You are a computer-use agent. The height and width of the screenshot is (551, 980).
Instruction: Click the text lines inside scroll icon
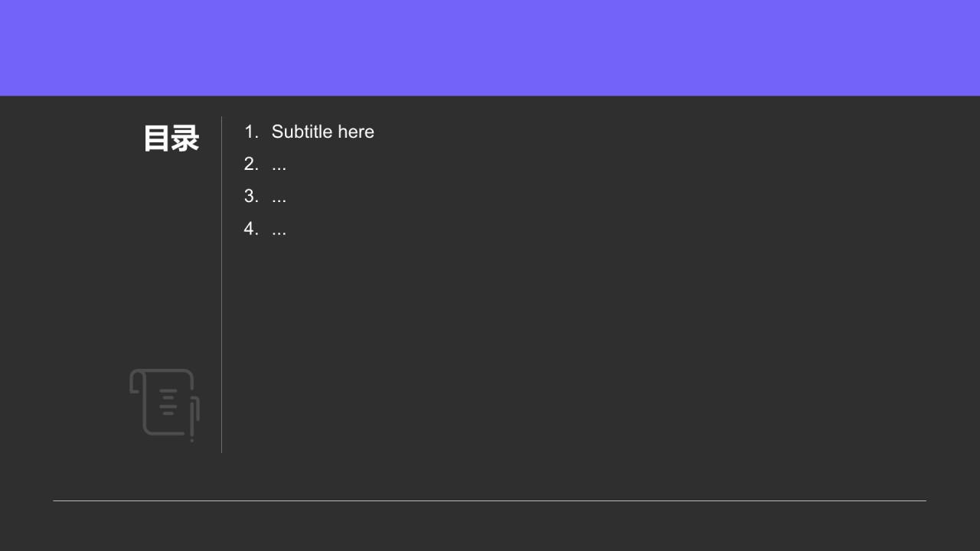168,402
